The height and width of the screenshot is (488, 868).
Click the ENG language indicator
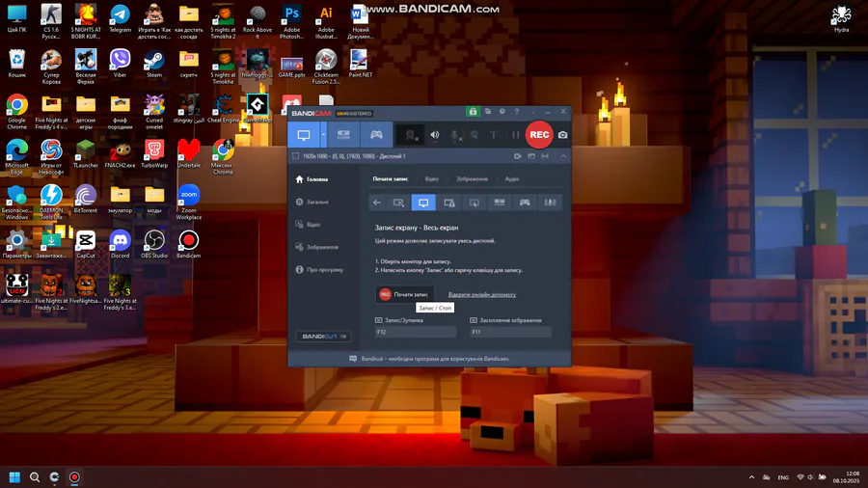pyautogui.click(x=783, y=477)
